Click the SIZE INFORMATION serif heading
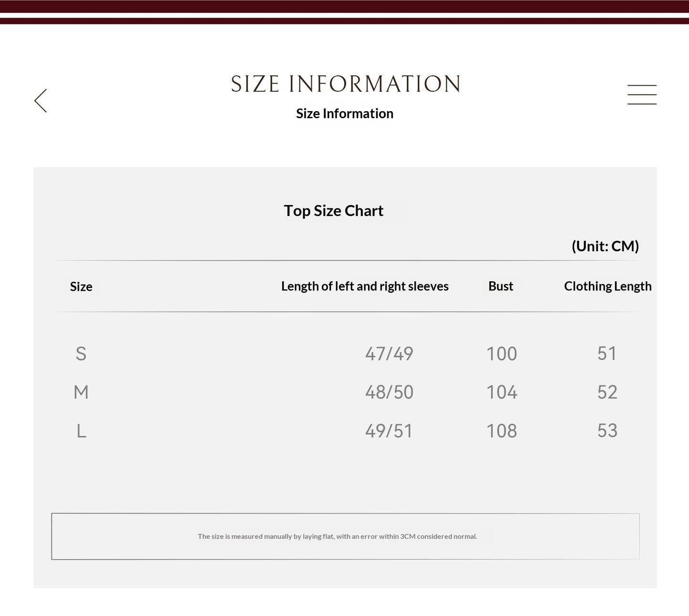The image size is (689, 616). coord(346,84)
